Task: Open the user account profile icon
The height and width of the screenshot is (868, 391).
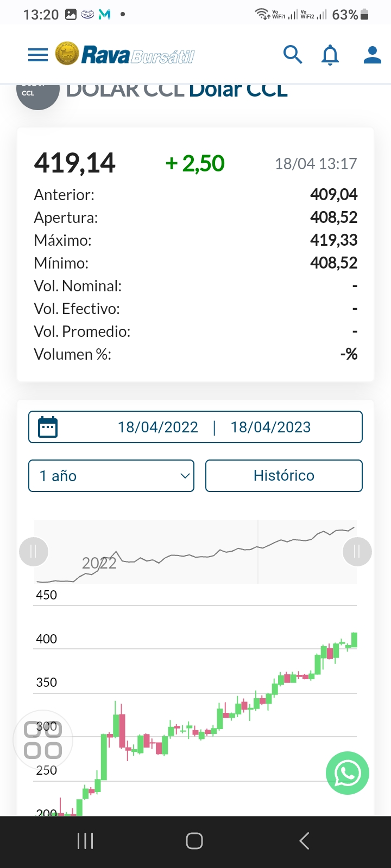Action: 372,55
